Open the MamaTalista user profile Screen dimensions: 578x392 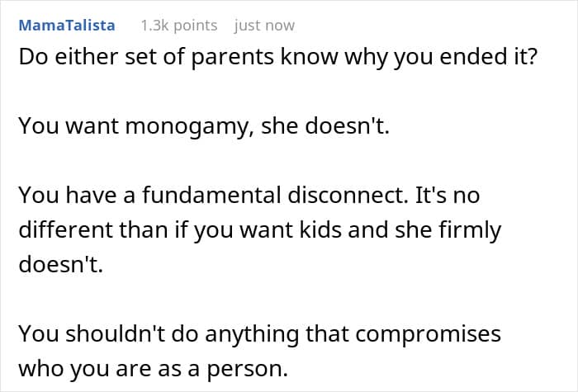point(67,26)
